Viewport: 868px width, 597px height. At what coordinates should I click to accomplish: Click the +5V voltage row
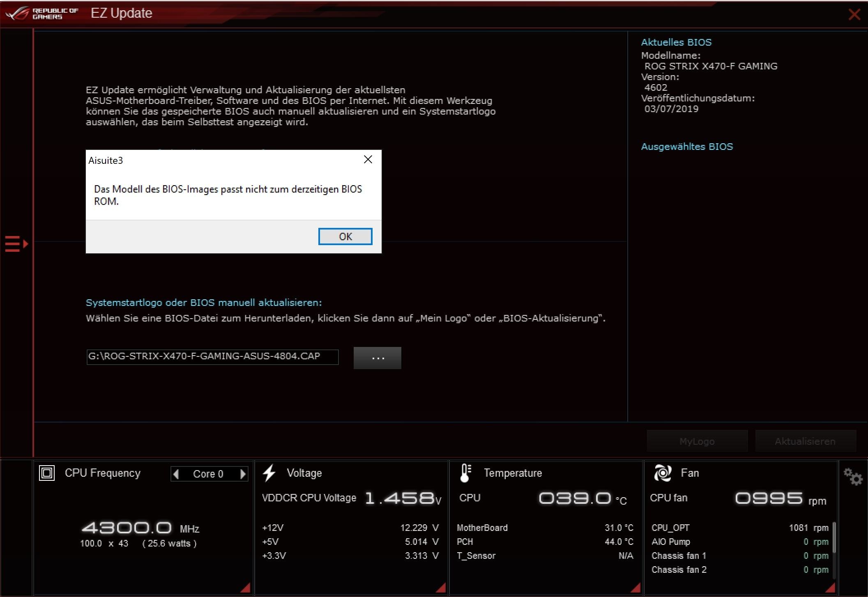pos(350,542)
